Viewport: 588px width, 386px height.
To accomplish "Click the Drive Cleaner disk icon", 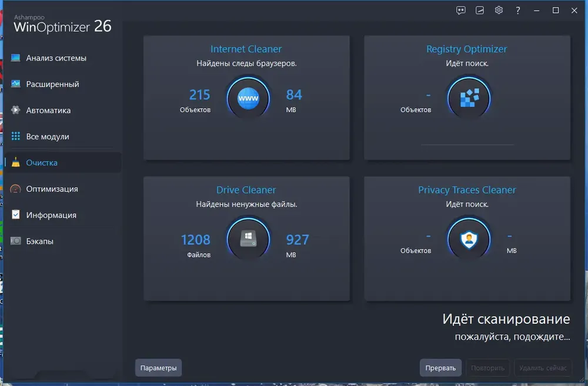I will [x=248, y=239].
